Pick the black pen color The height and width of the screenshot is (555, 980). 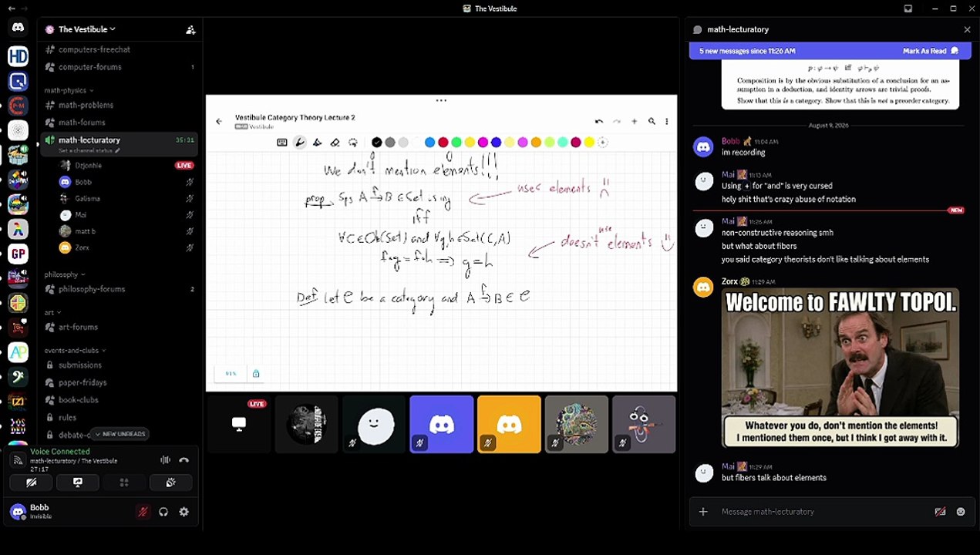tap(376, 143)
